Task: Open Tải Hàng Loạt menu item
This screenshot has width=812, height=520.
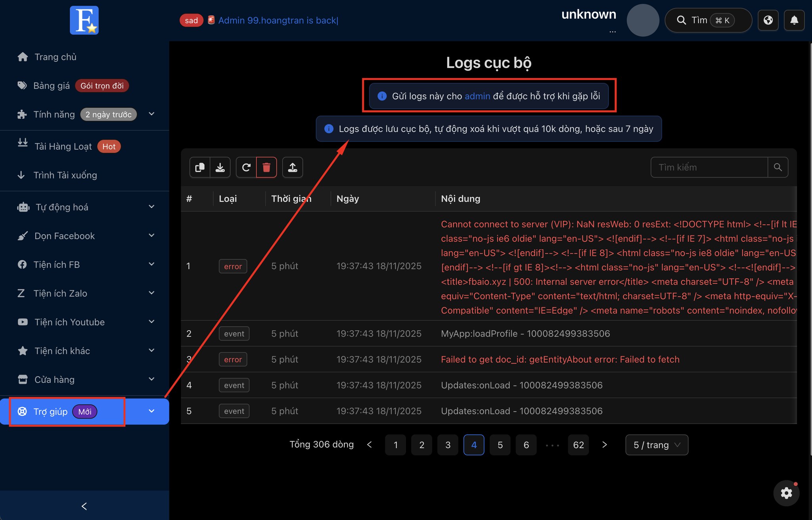Action: (84, 146)
